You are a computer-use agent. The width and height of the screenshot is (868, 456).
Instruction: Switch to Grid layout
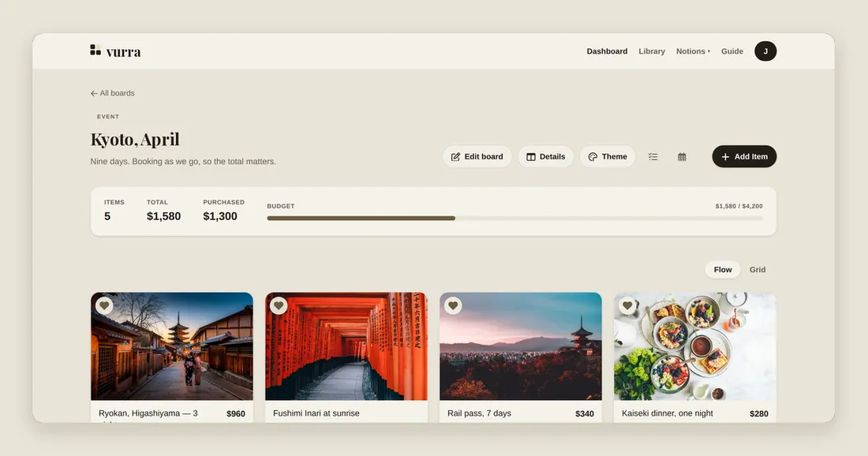pos(758,270)
